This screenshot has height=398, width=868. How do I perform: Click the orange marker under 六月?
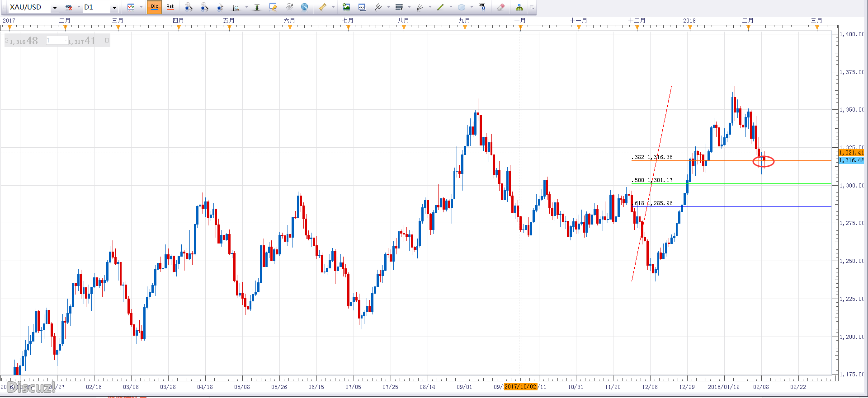coord(290,28)
